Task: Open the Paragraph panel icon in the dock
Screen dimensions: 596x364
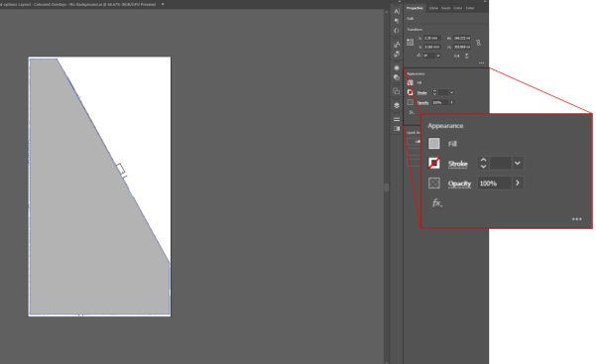Action: (x=397, y=21)
